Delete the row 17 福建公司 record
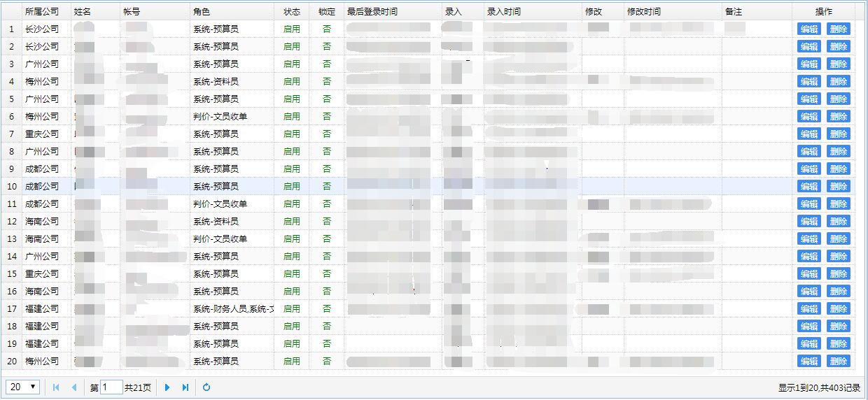The image size is (868, 400). [x=838, y=309]
